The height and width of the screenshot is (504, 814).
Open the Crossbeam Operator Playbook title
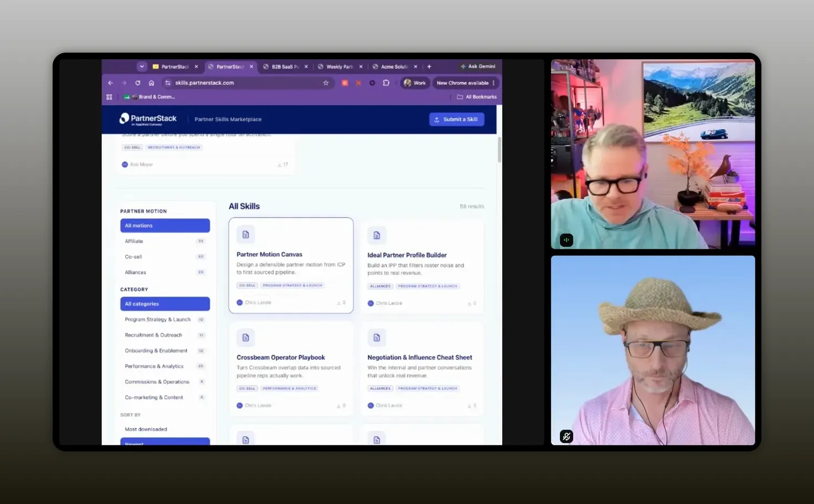click(x=281, y=358)
